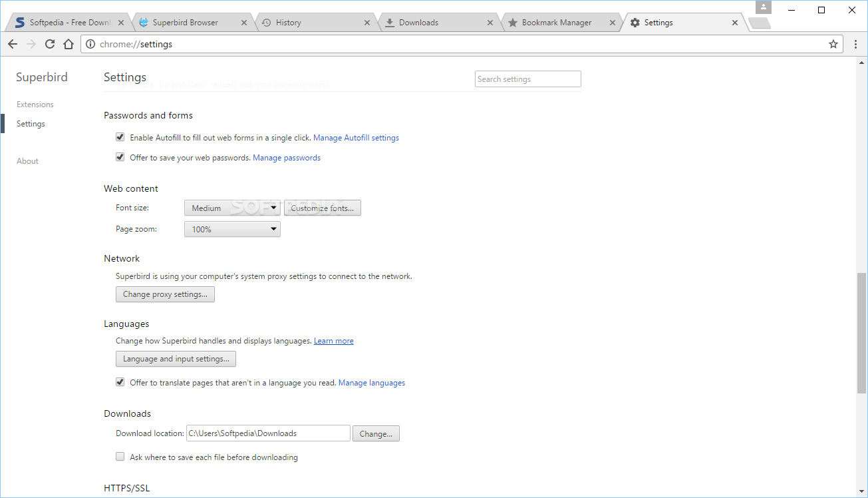868x498 pixels.
Task: View site information icon in address bar
Action: [90, 44]
